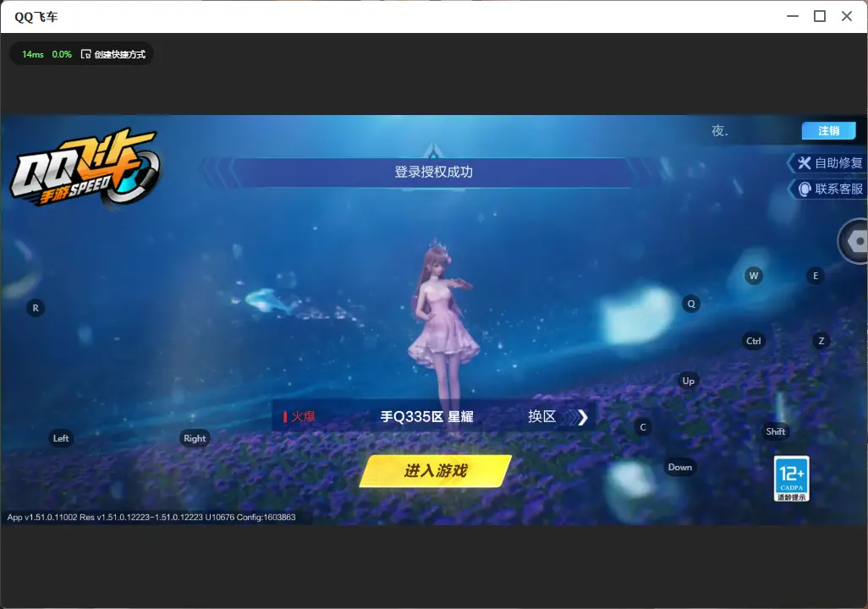Screen dimensions: 868x609
Task: Click the R key overlay
Action: pyautogui.click(x=36, y=308)
